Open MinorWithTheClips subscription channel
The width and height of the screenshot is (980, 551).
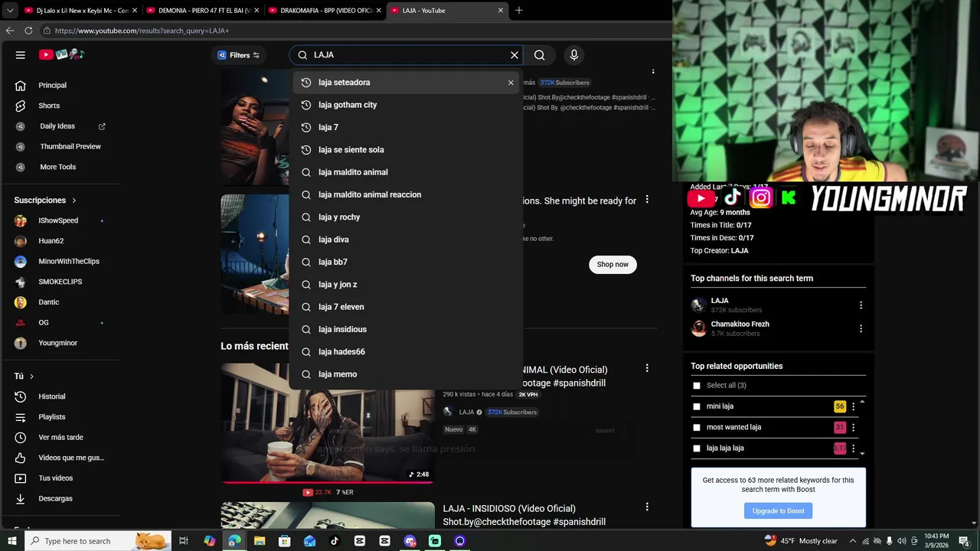click(69, 261)
